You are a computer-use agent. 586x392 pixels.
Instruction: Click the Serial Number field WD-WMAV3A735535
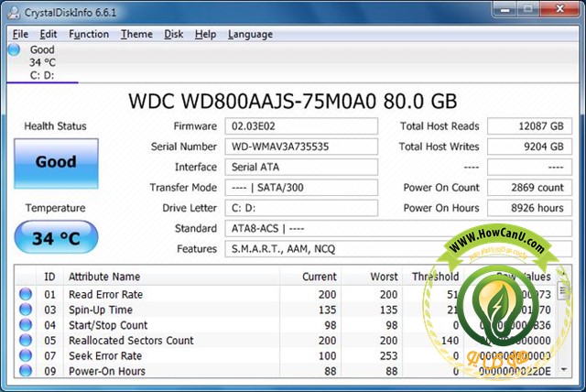pyautogui.click(x=301, y=147)
